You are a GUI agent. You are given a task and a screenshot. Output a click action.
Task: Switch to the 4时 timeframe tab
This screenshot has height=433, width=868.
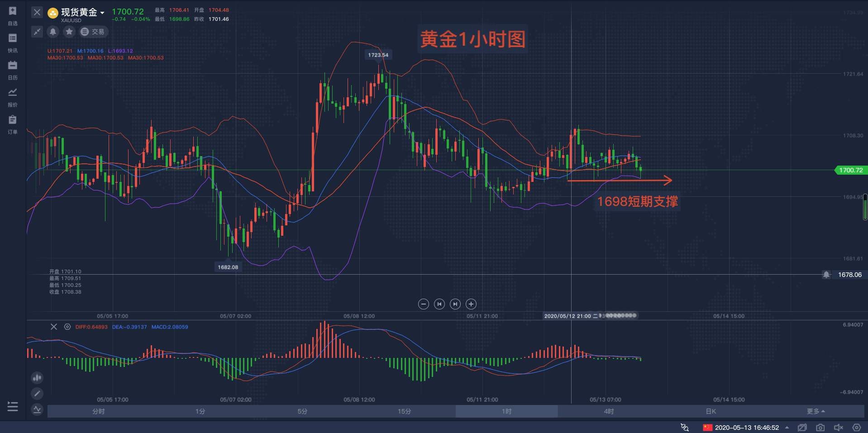coord(609,411)
